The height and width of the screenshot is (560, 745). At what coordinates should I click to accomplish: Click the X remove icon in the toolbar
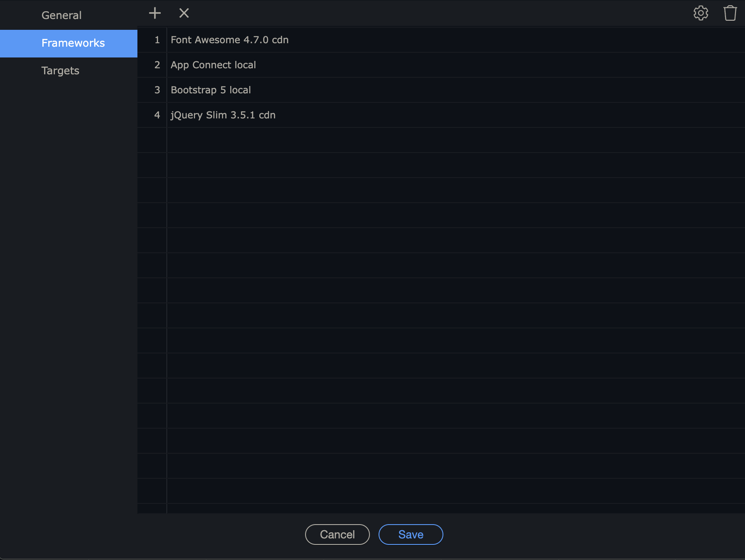coord(184,13)
